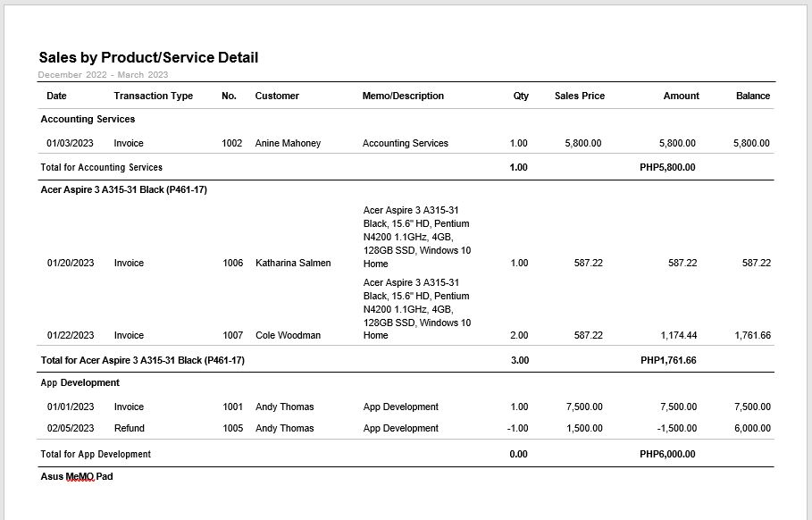Click the Date column header
Screen dimensions: 812x520
[56, 96]
